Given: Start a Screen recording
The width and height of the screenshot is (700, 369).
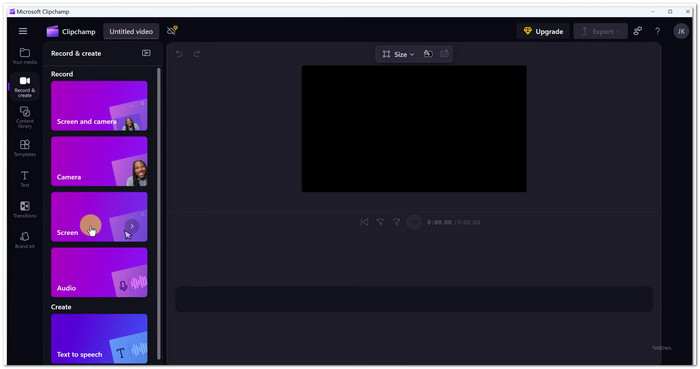Looking at the screenshot, I should (99, 217).
